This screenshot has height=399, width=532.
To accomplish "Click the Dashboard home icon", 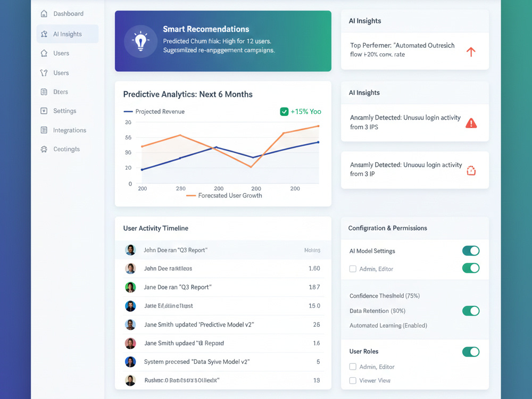I will [44, 14].
